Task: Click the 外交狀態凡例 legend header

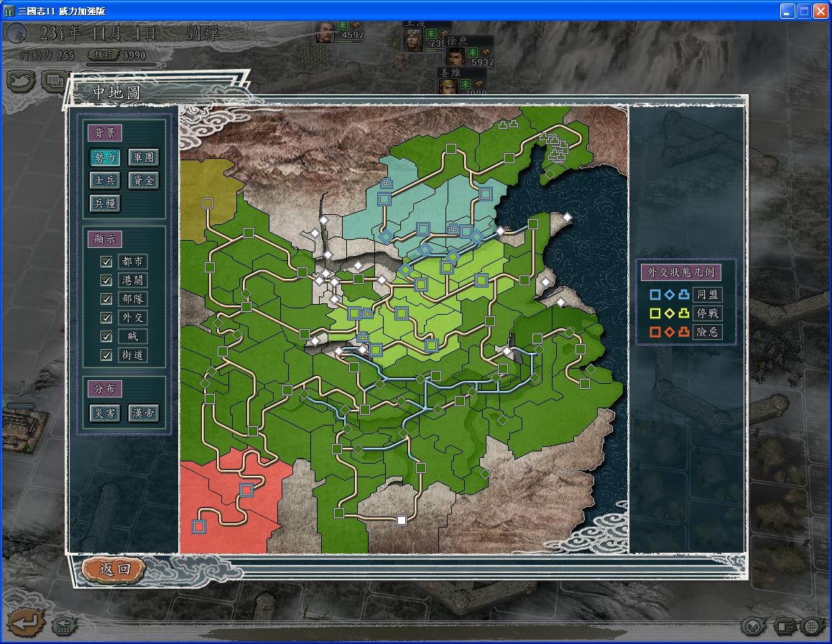Action: click(681, 272)
